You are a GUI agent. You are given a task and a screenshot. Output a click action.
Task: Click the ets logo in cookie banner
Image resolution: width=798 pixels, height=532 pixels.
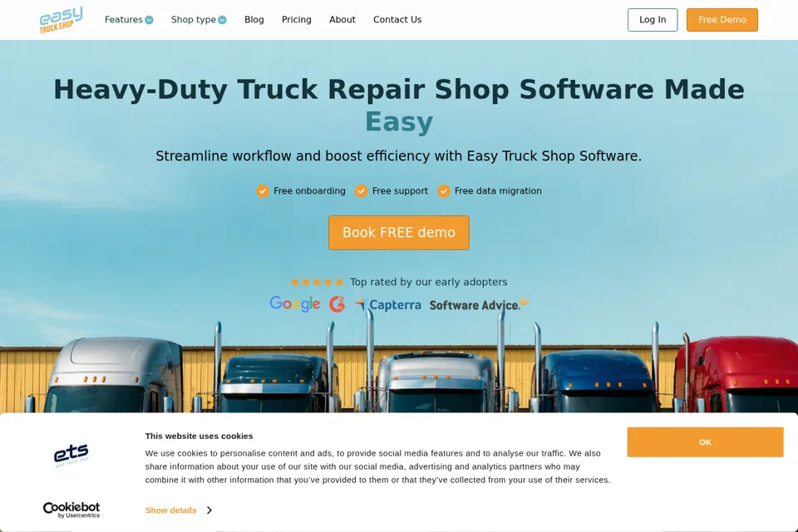[x=71, y=455]
